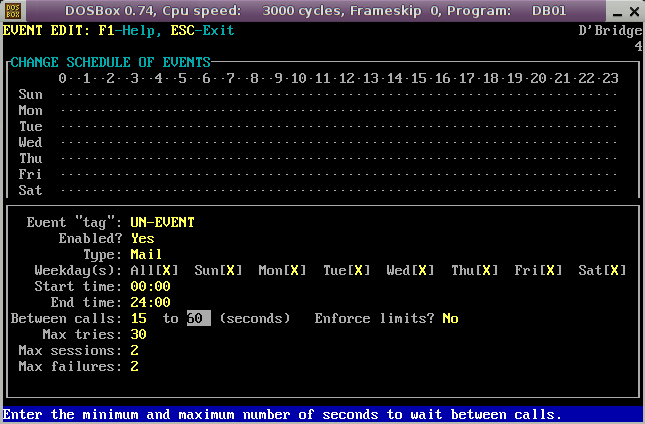Screen dimensions: 645x424
Task: Uncheck the Wed weekday checkbox
Action: tap(423, 270)
